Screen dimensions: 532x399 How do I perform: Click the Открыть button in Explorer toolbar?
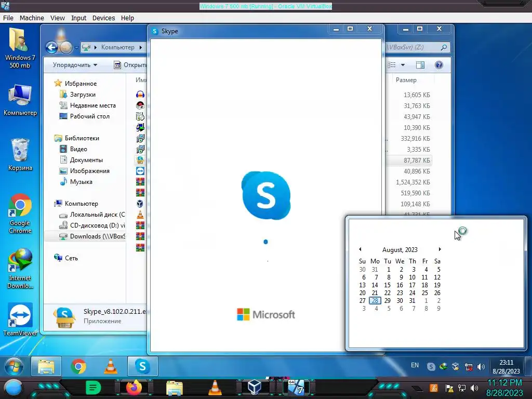tap(130, 65)
